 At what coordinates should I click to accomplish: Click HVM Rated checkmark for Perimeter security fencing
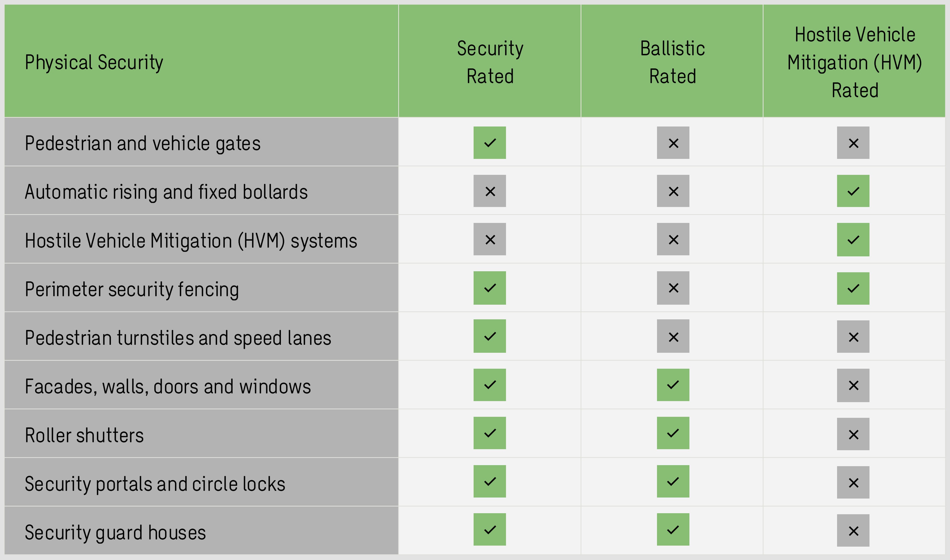click(x=853, y=288)
